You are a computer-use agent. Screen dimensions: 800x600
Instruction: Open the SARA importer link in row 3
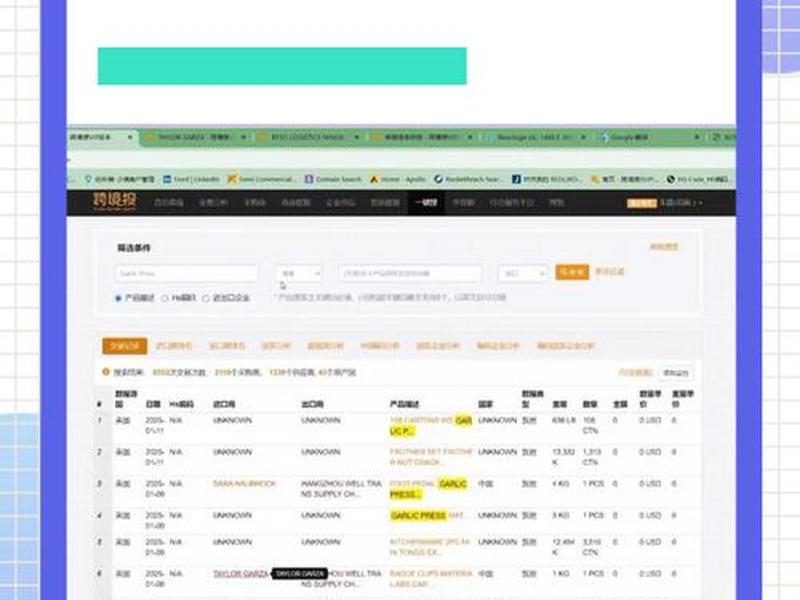click(x=244, y=483)
